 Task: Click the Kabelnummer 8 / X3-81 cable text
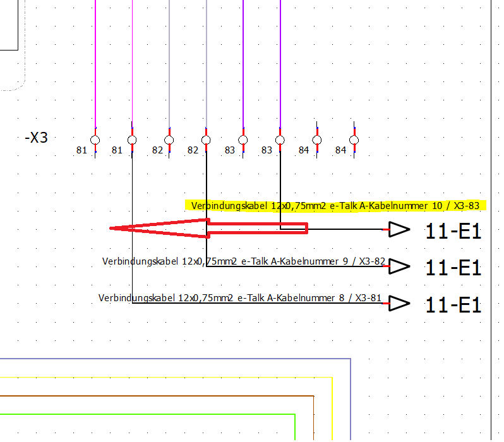tap(240, 298)
